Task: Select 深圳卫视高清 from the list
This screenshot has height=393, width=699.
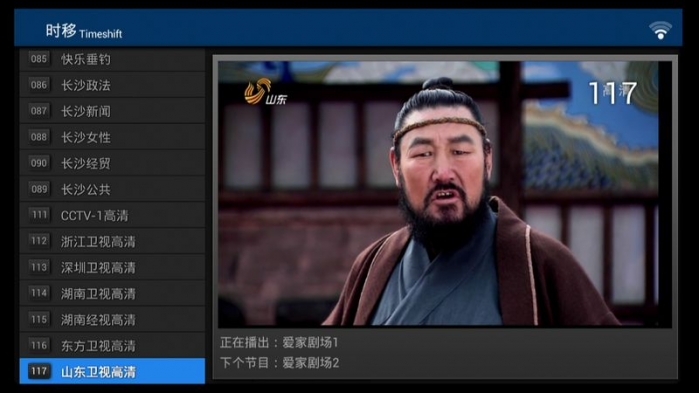Action: coord(112,267)
